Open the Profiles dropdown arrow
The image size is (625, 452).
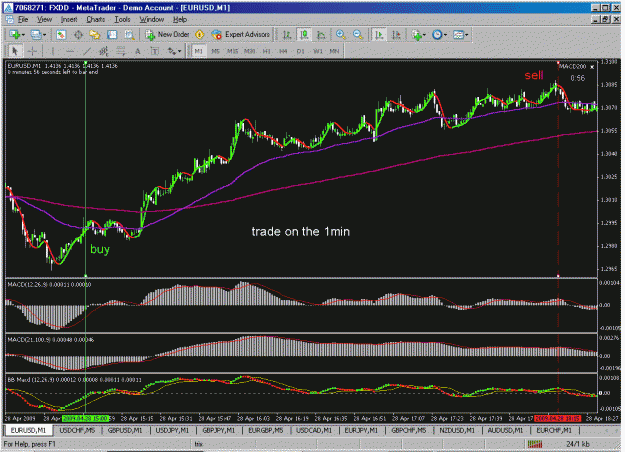click(x=45, y=35)
